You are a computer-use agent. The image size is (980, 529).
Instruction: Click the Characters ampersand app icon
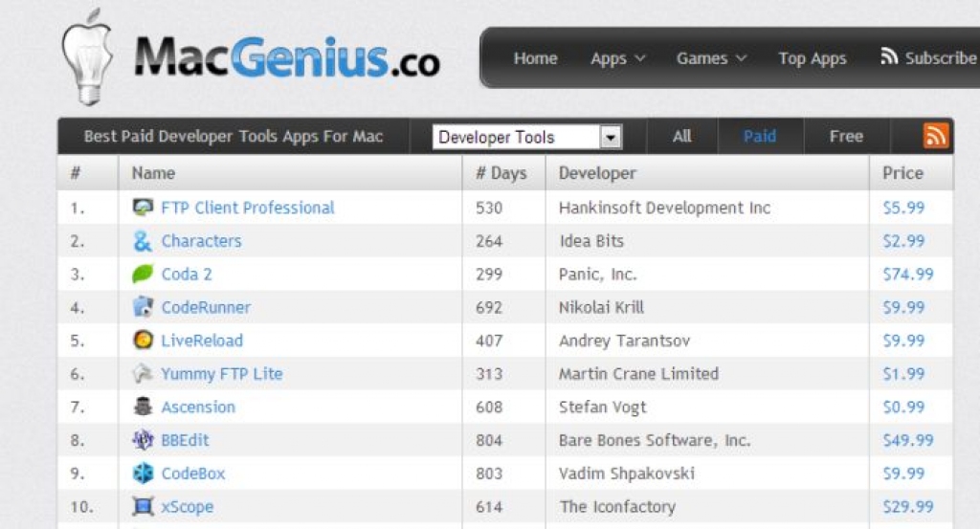point(144,240)
